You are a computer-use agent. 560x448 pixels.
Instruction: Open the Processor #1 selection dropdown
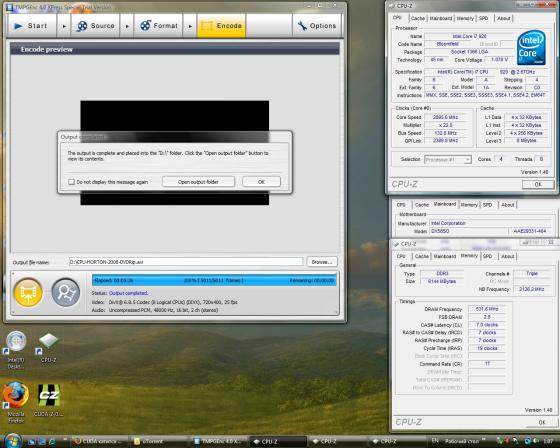(x=448, y=160)
